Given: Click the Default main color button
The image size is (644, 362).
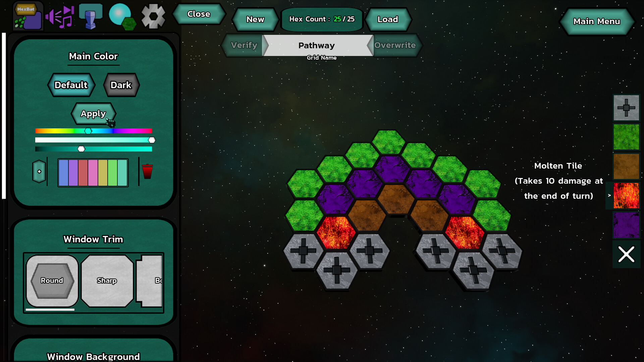Looking at the screenshot, I should [x=70, y=84].
